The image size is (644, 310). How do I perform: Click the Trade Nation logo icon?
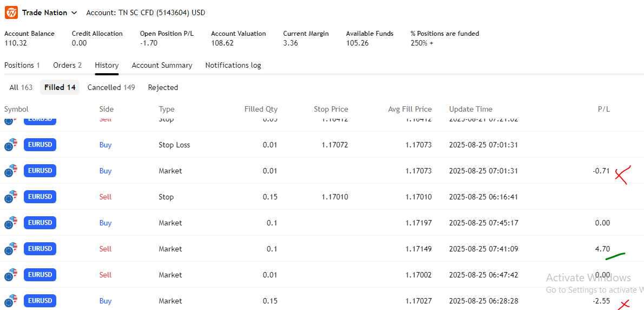coord(11,12)
